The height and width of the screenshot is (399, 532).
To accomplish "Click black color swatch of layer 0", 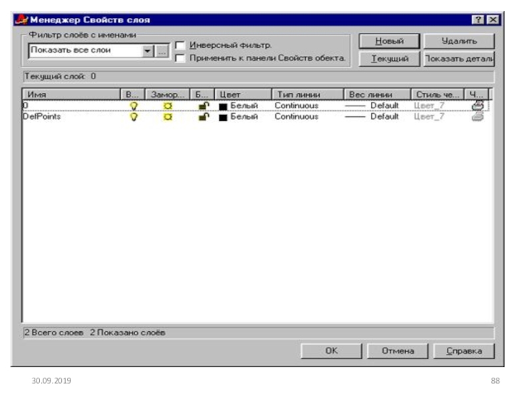I will tap(223, 106).
